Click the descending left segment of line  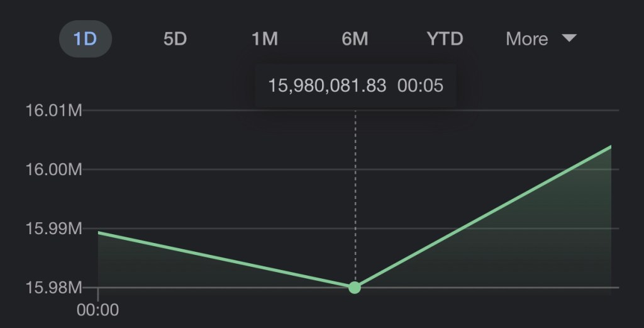226,260
